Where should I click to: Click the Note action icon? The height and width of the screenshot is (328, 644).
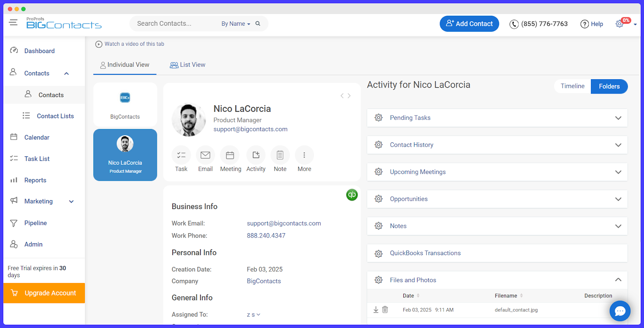pyautogui.click(x=280, y=155)
